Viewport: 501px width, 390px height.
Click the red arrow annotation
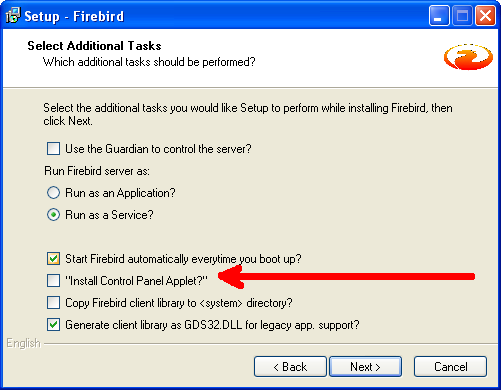[x=346, y=277]
